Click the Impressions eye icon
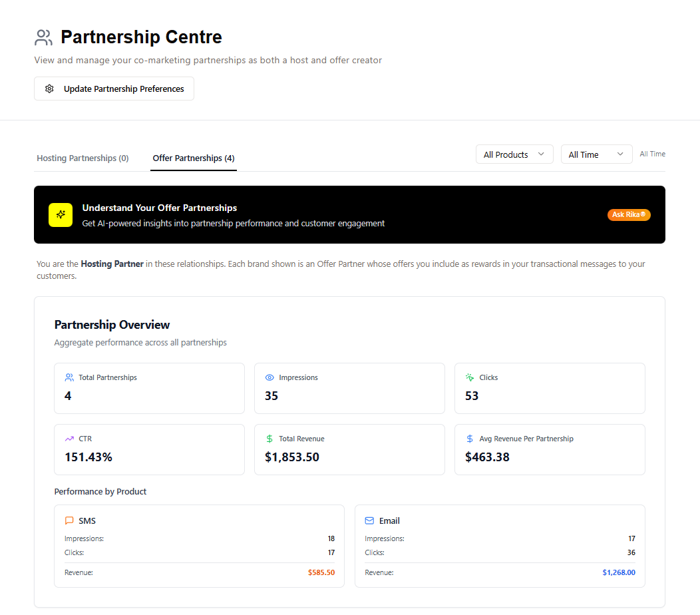 click(x=269, y=377)
